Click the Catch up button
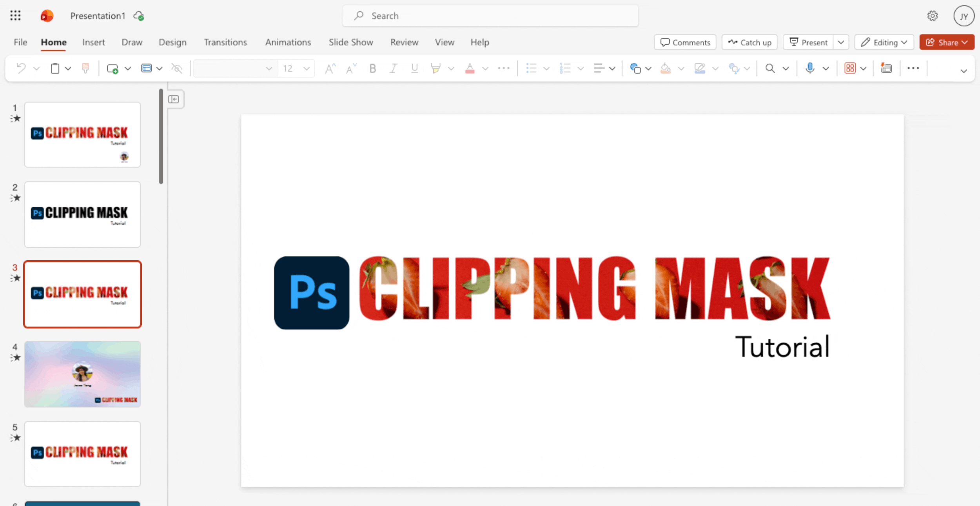 point(750,42)
